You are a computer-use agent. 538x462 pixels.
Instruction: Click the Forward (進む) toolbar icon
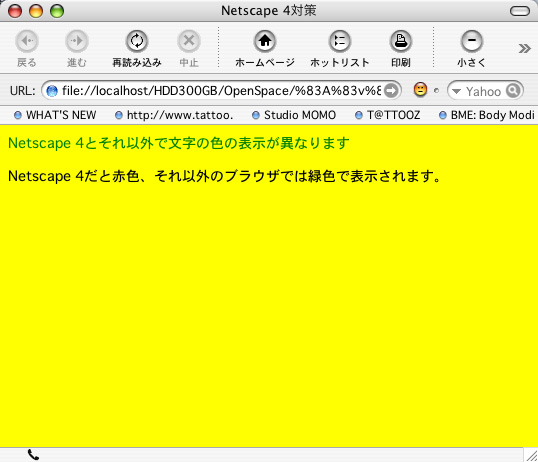tap(77, 41)
